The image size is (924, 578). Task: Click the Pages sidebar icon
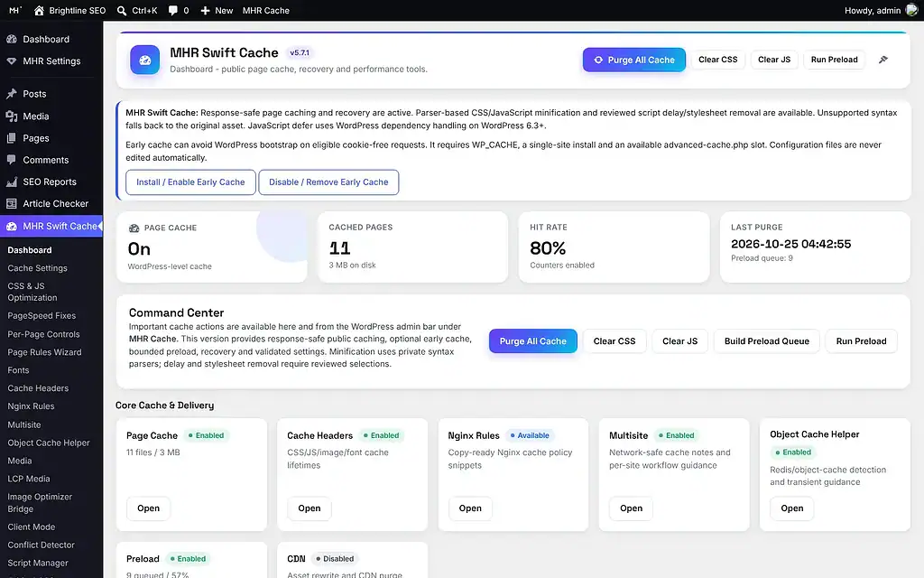coord(11,138)
